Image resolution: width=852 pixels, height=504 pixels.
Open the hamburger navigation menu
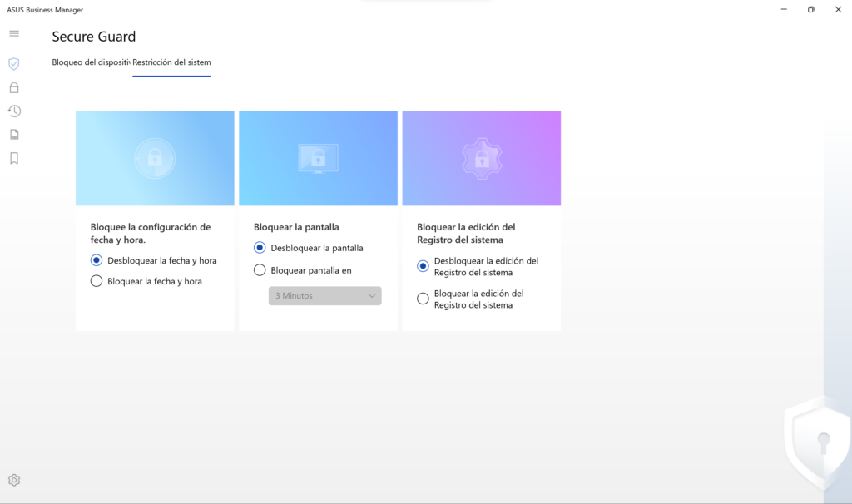click(14, 33)
